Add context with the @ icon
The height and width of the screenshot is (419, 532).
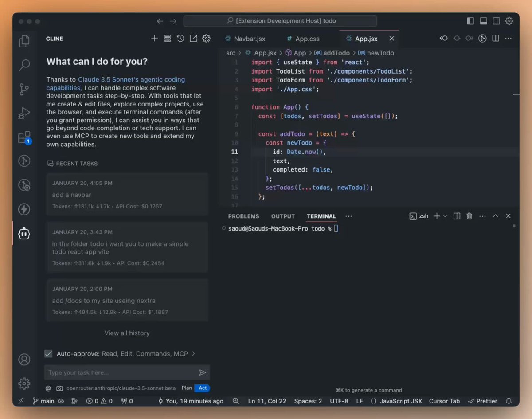(x=48, y=388)
